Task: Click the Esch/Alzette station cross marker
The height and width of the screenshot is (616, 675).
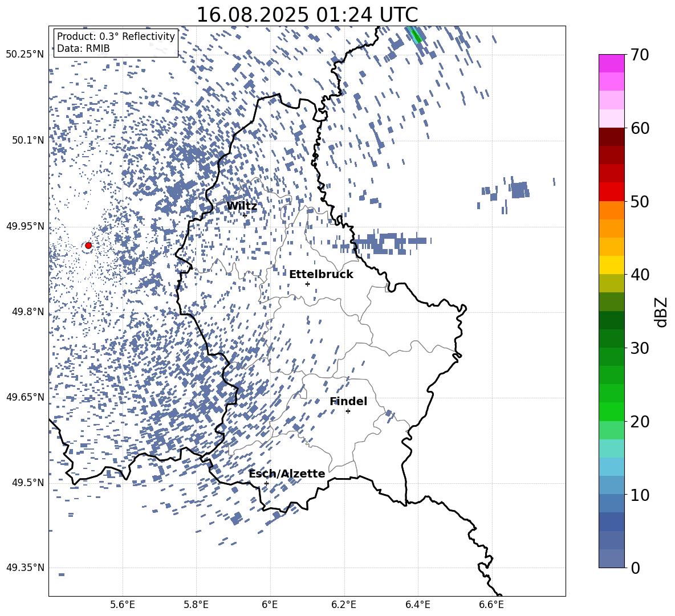Action: 266,483
